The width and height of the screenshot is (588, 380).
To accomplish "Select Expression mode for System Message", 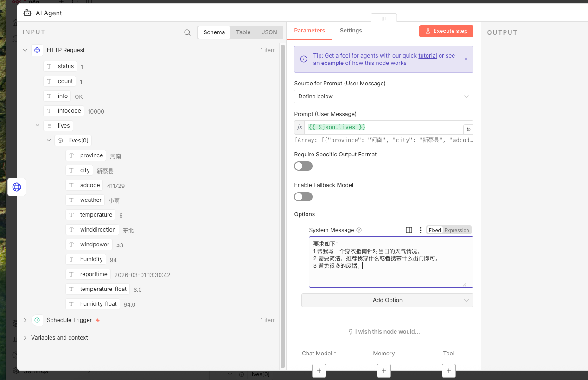I will pyautogui.click(x=457, y=230).
